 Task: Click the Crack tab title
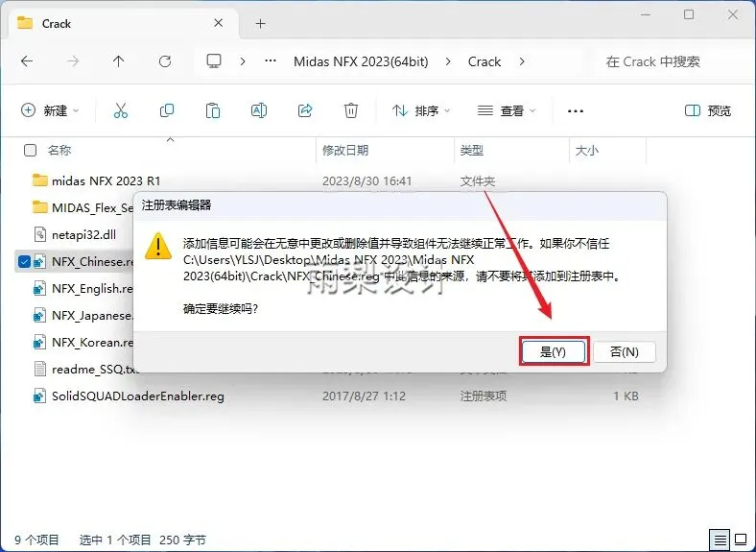[x=57, y=24]
